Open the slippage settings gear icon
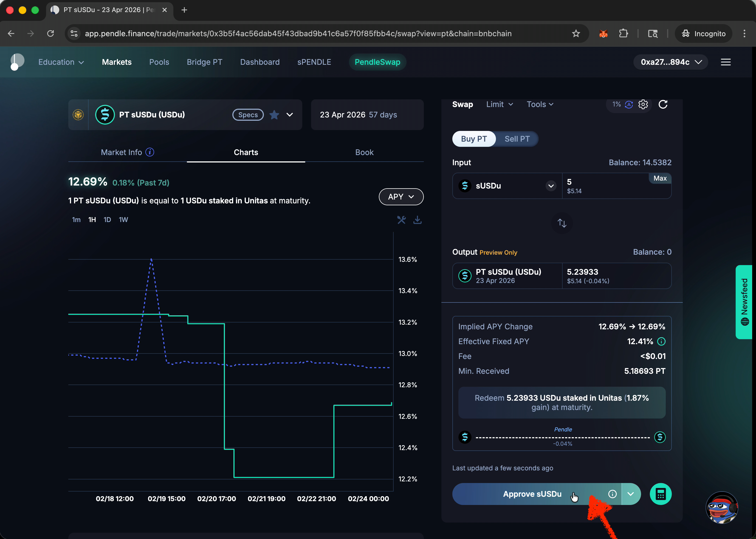Screen dimensions: 756x539 (643, 104)
